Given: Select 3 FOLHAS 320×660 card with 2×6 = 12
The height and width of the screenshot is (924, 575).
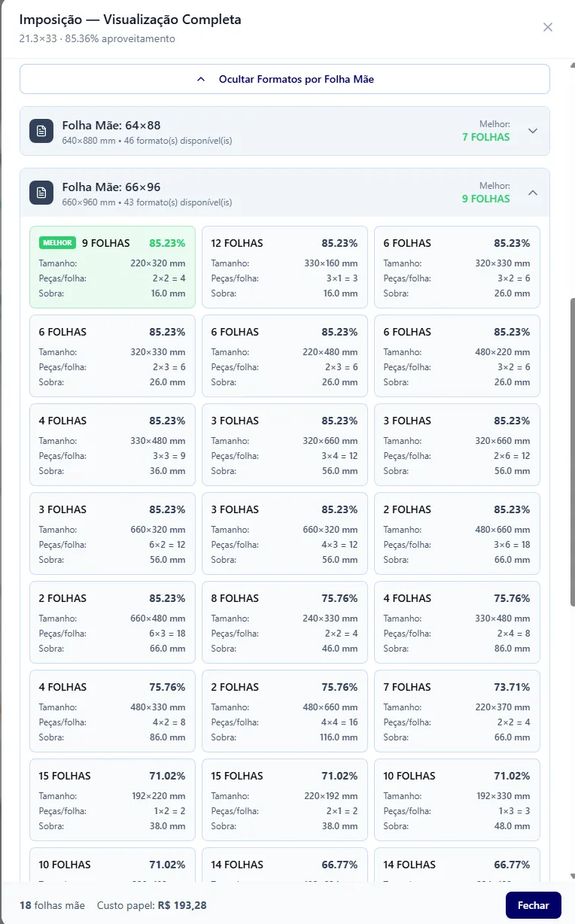Looking at the screenshot, I should pyautogui.click(x=457, y=445).
